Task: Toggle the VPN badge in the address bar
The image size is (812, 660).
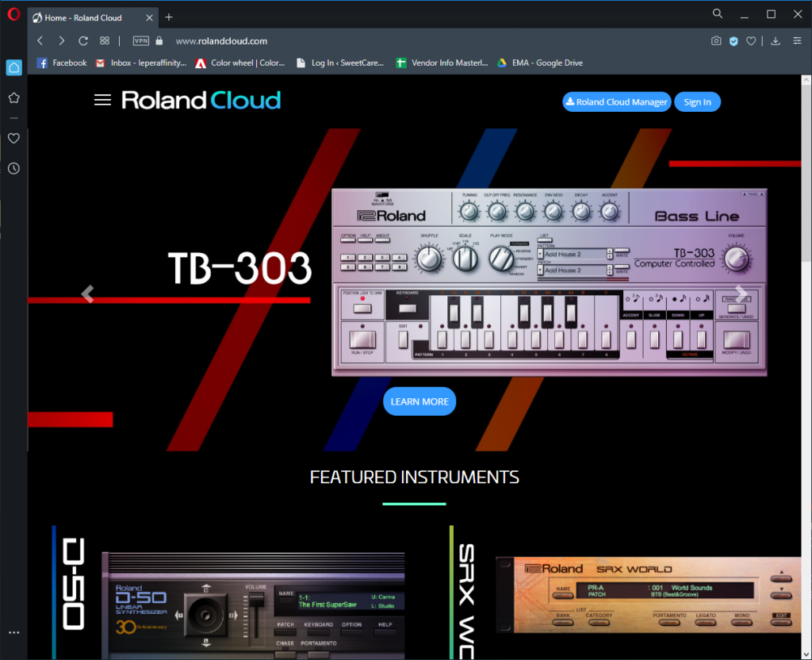Action: [140, 40]
